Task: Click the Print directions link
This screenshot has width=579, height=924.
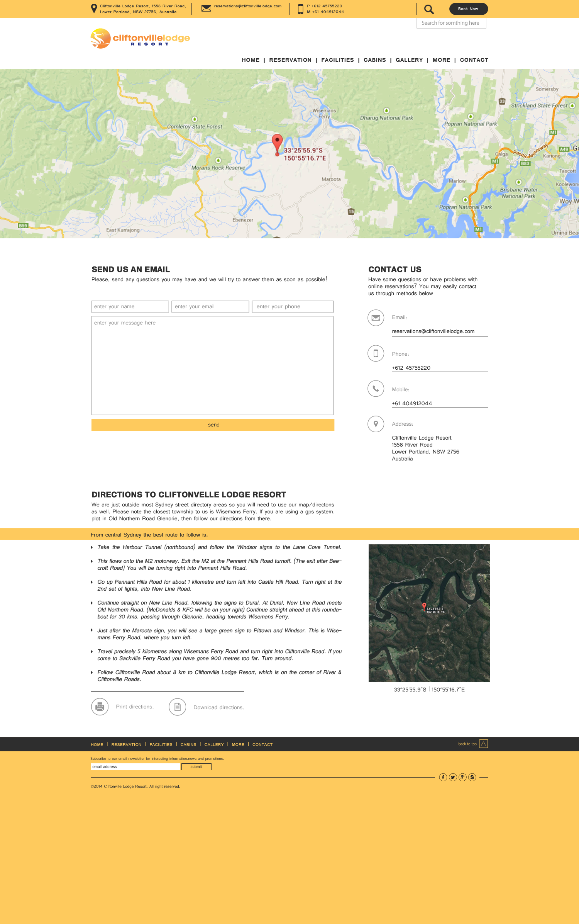Action: pos(135,707)
